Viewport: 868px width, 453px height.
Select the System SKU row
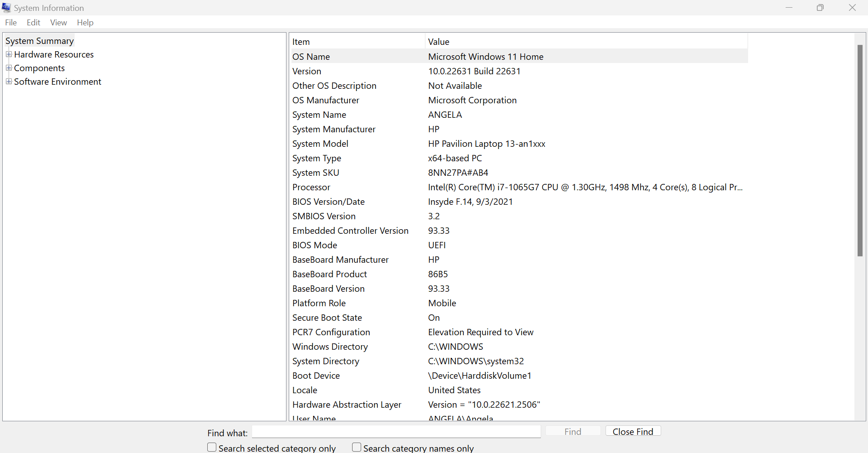(519, 173)
